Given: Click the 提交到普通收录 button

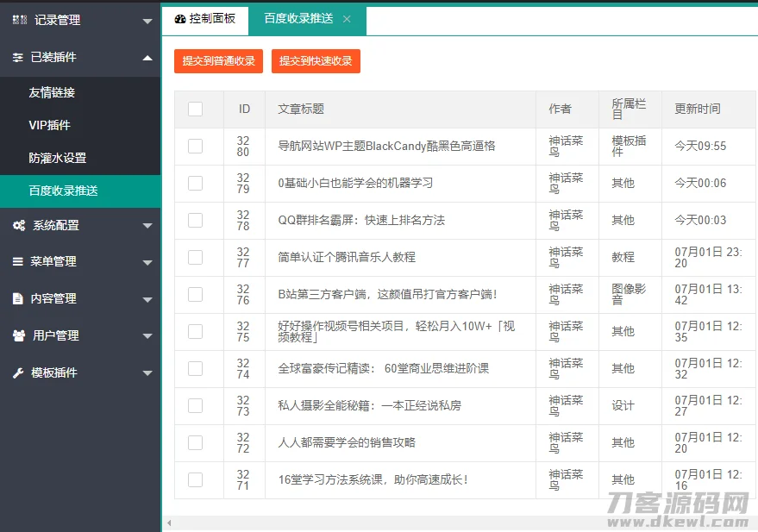Looking at the screenshot, I should tap(217, 61).
